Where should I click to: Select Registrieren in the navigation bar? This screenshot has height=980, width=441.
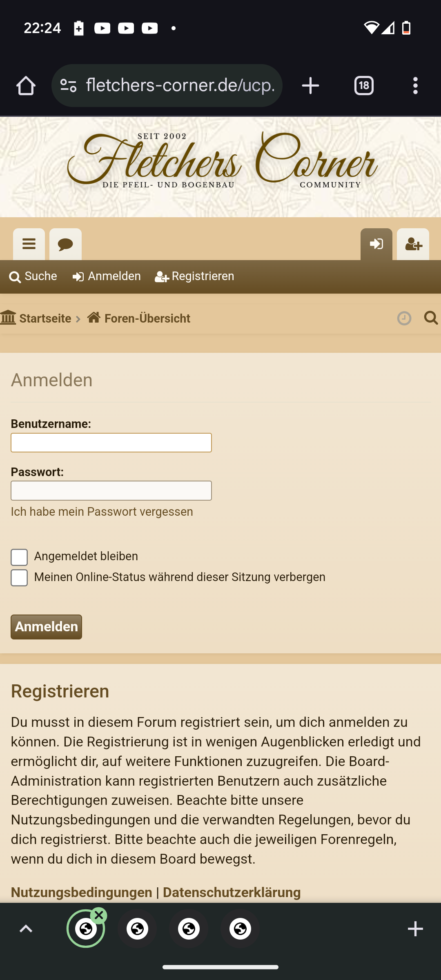click(x=194, y=276)
